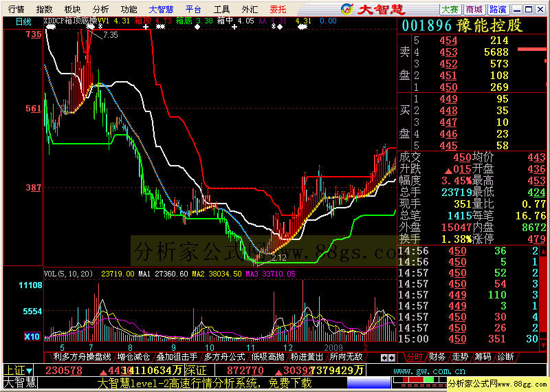Switch to 所向无敌 indicator tab
Image resolution: width=550 pixels, height=392 pixels.
(346, 357)
